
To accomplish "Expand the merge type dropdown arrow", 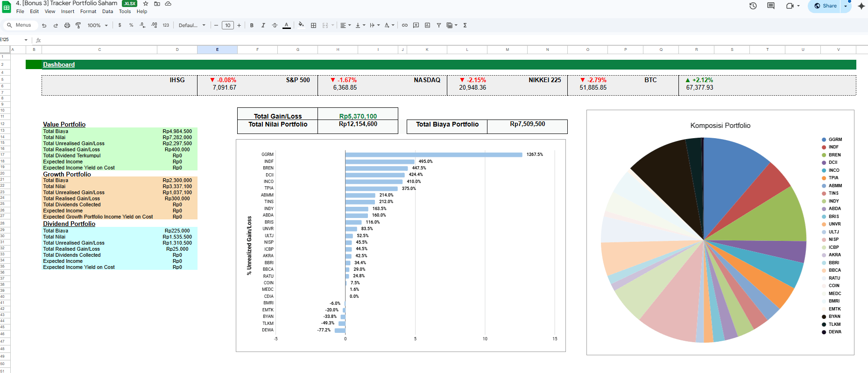I will click(333, 25).
